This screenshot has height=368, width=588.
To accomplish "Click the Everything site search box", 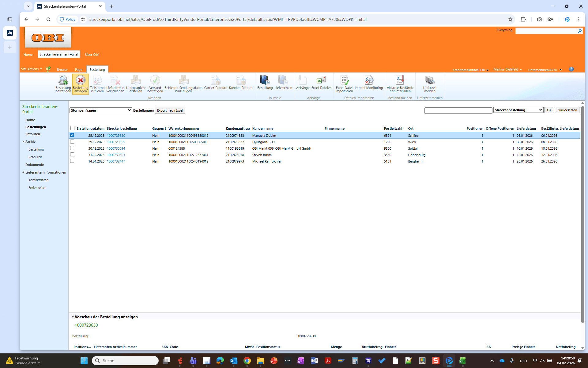I will coord(546,31).
